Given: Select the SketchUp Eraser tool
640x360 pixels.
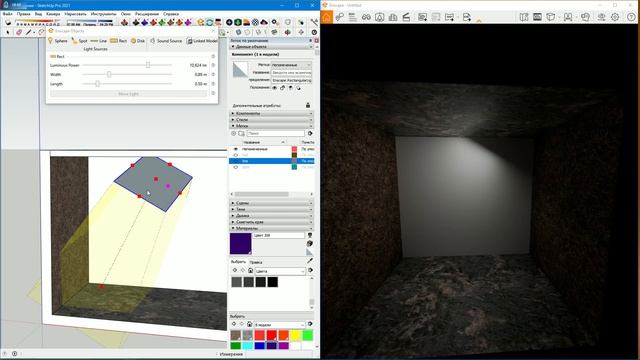Looking at the screenshot, I should pyautogui.click(x=19, y=32).
